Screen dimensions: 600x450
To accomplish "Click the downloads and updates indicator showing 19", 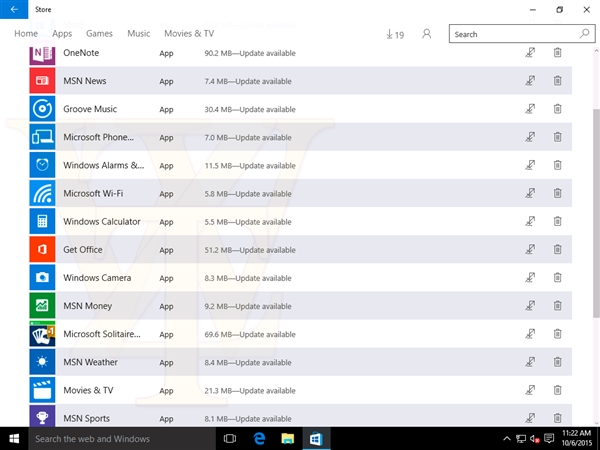I will [394, 34].
